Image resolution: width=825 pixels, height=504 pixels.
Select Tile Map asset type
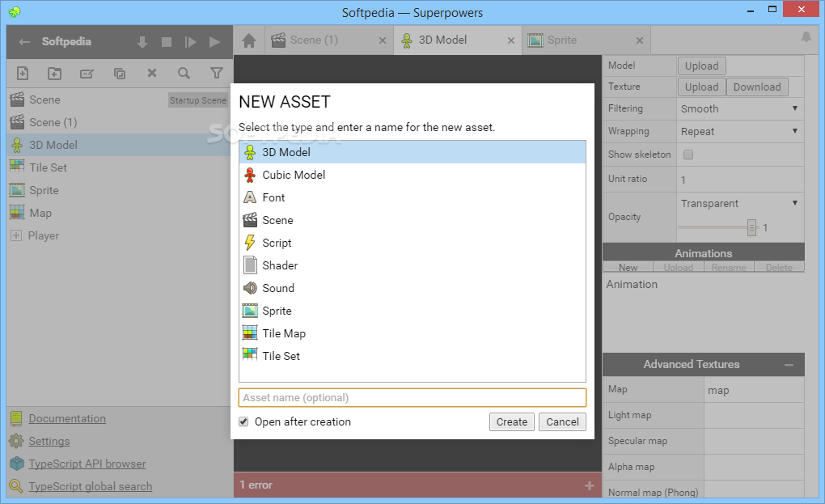coord(412,333)
